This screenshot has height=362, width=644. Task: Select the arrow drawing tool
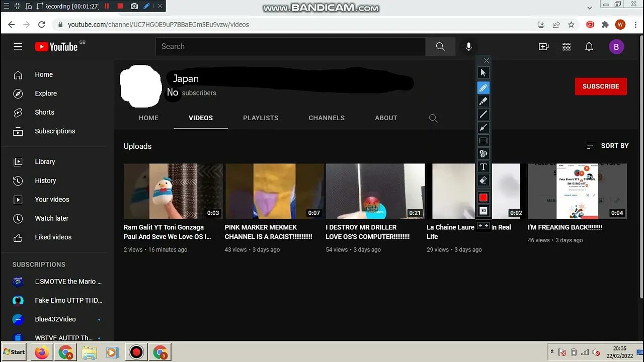[x=483, y=127]
